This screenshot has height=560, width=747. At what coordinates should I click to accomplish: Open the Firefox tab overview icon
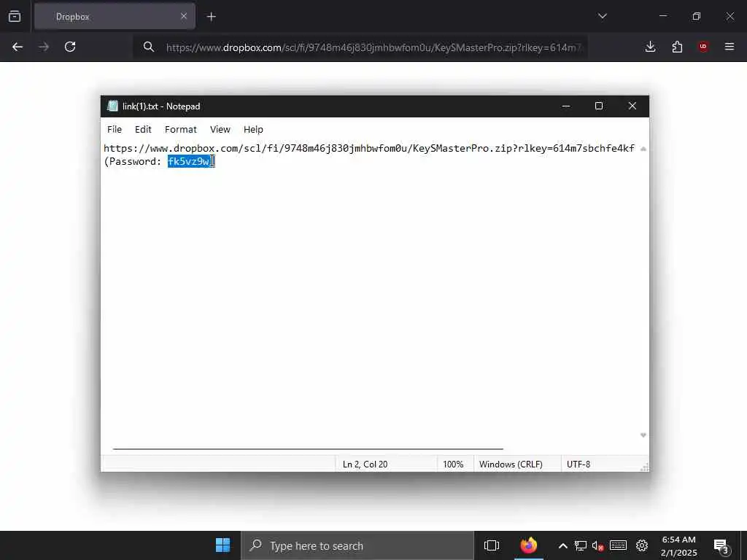[15, 16]
